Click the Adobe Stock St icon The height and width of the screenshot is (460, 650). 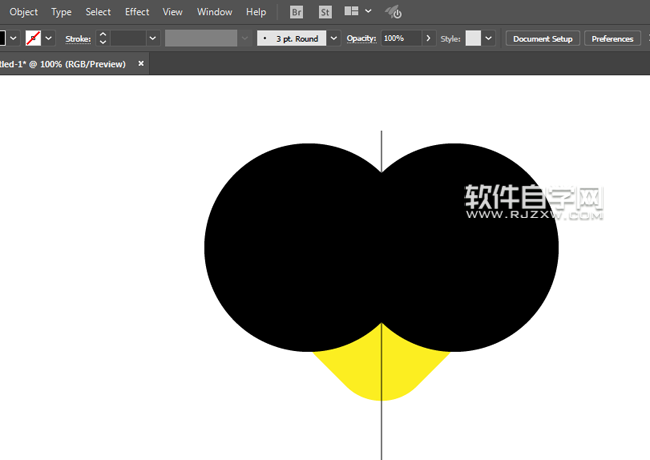coord(325,12)
